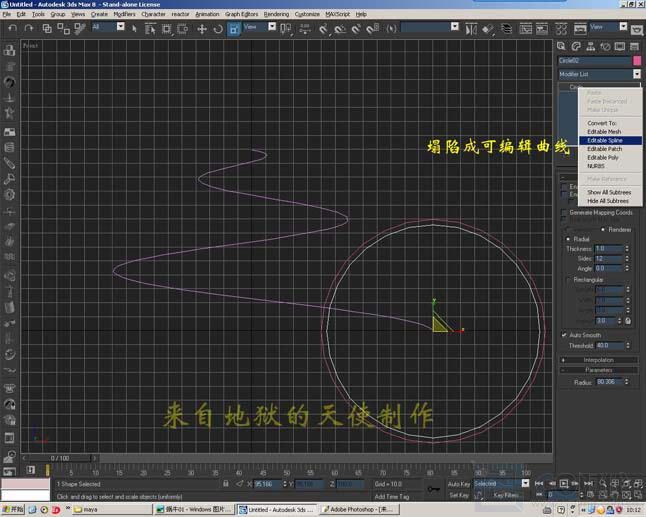
Task: Click the Key Filters button
Action: click(506, 495)
